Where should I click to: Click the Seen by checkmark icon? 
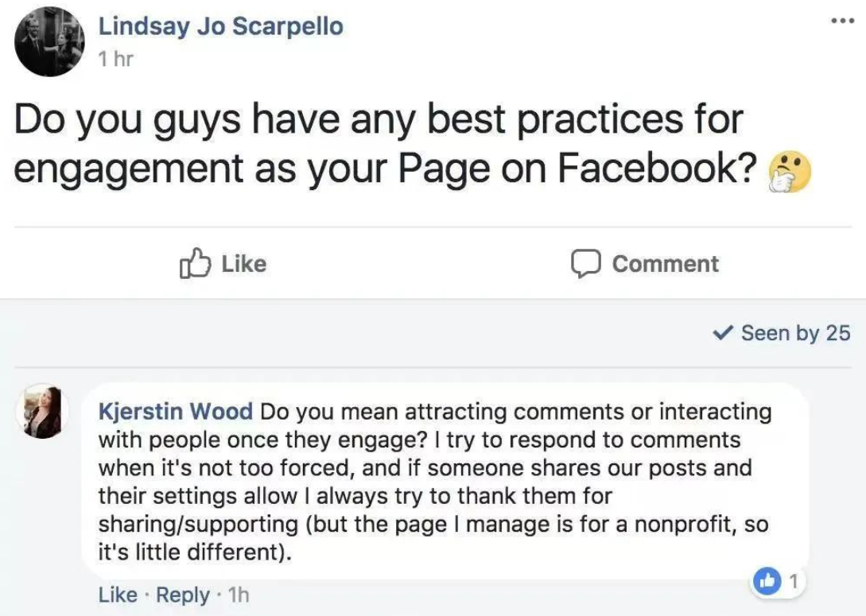tap(722, 332)
